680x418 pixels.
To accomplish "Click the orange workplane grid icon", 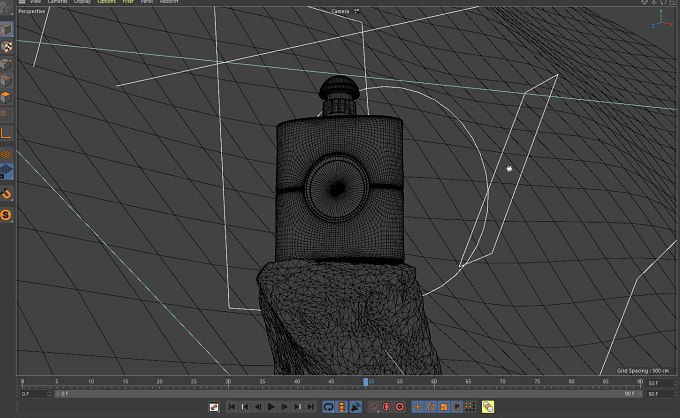I will tap(6, 154).
